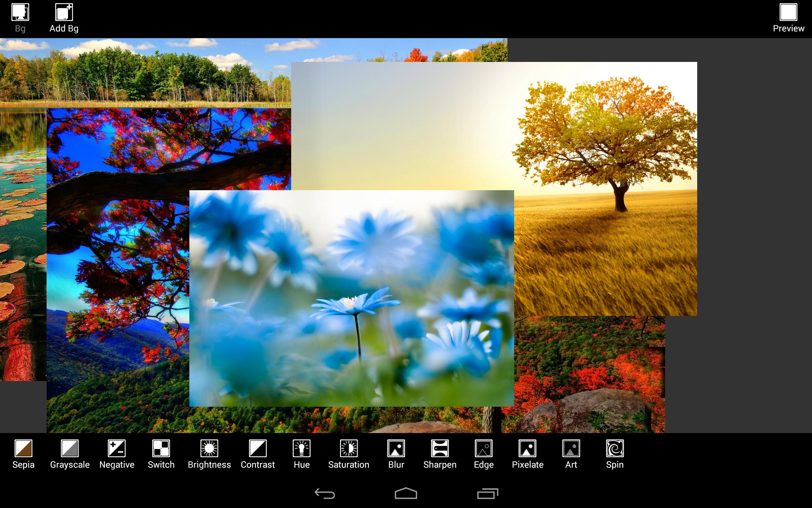Viewport: 812px width, 508px height.
Task: Tap the Add Bg icon
Action: coord(64,18)
